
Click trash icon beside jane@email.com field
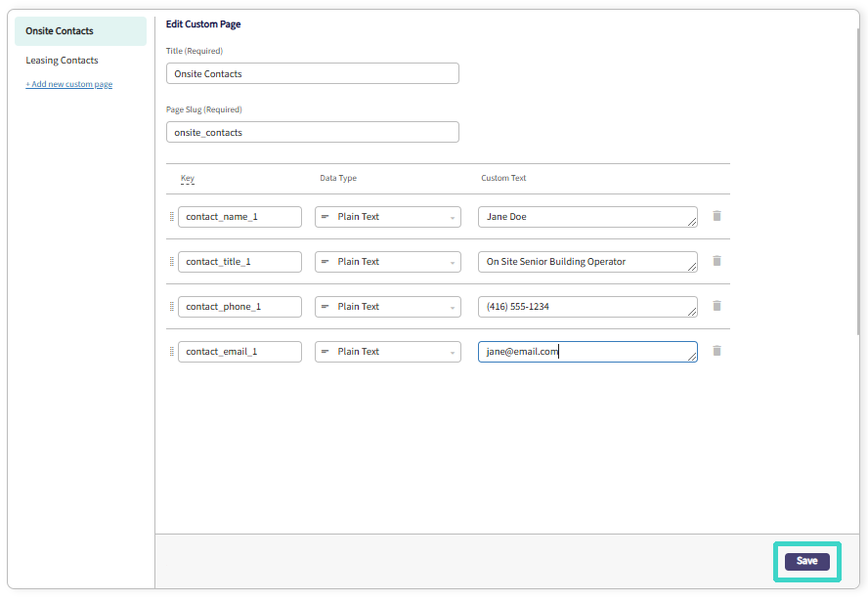[x=716, y=351]
